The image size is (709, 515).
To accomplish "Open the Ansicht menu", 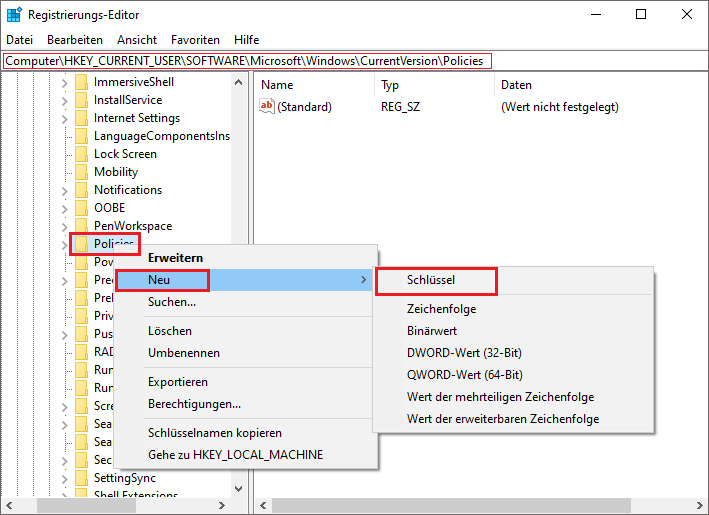I will click(137, 40).
